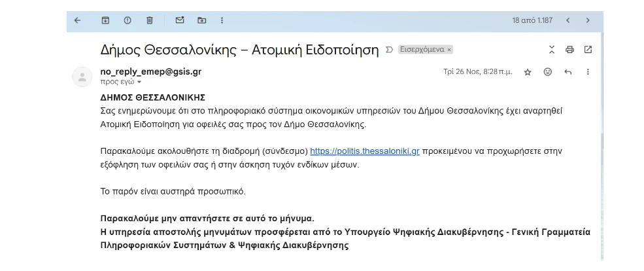Toggle the importance marker beside the subject
The width and height of the screenshot is (644, 271).
click(x=390, y=50)
